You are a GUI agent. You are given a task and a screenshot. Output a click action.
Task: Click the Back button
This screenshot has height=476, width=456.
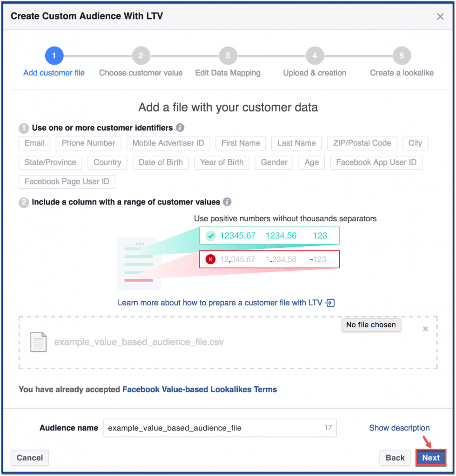coord(395,457)
